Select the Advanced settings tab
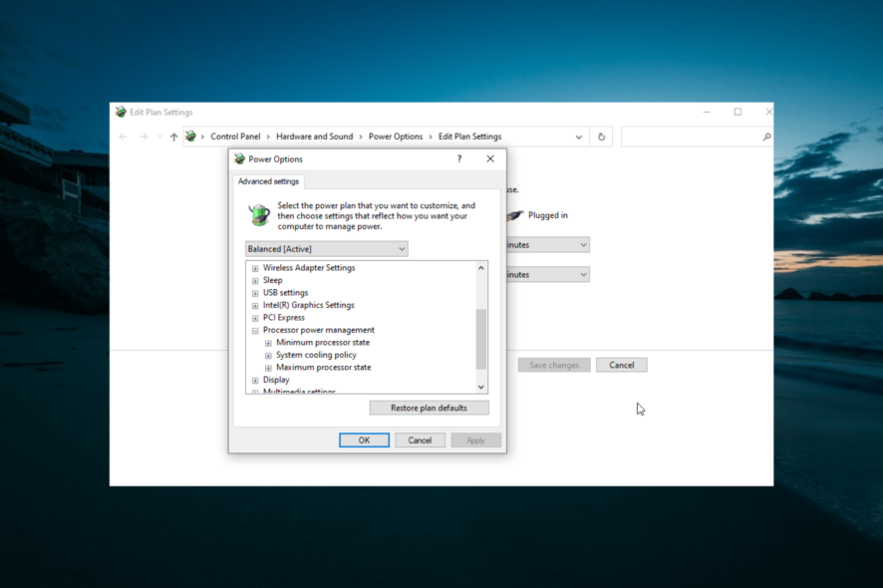Viewport: 883px width, 588px height. coord(269,181)
